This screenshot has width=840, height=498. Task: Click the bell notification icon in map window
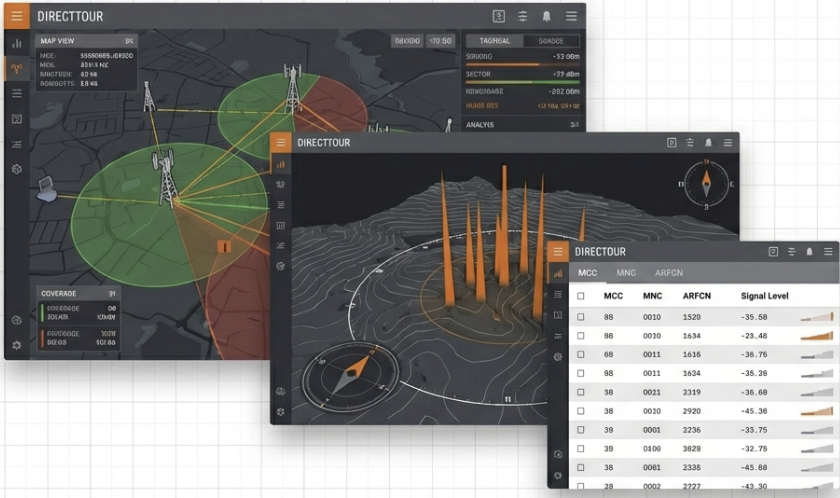546,17
